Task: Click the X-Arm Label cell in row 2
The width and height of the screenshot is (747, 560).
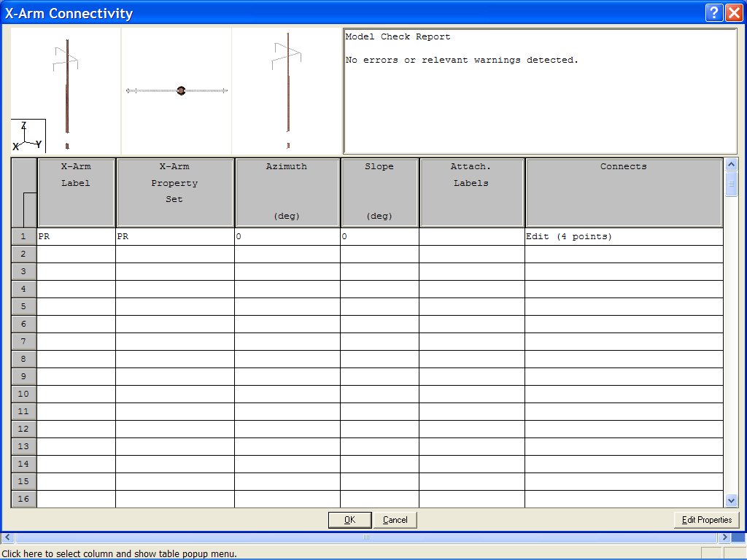Action: [76, 254]
